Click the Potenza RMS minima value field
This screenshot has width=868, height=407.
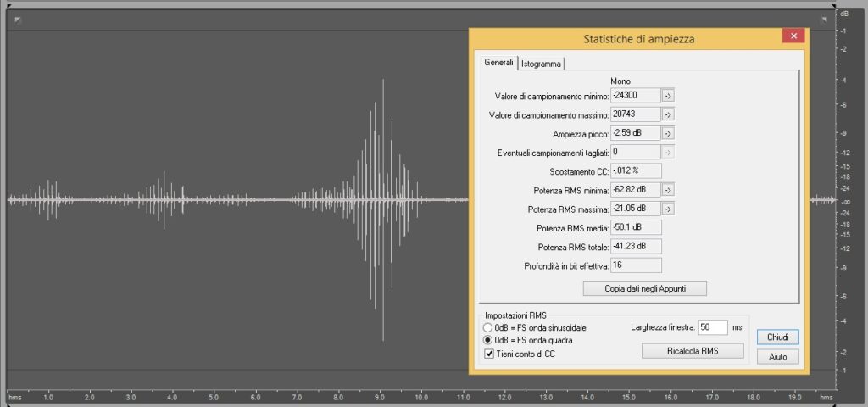[x=636, y=190]
